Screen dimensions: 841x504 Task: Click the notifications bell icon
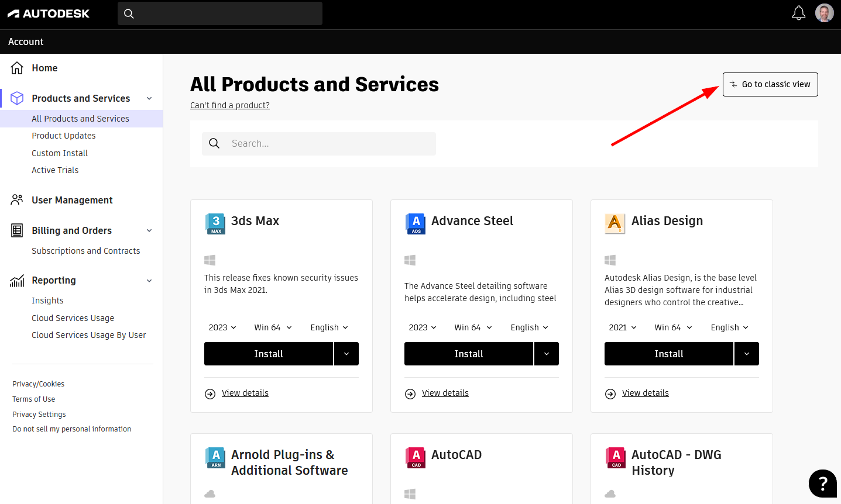click(x=798, y=13)
